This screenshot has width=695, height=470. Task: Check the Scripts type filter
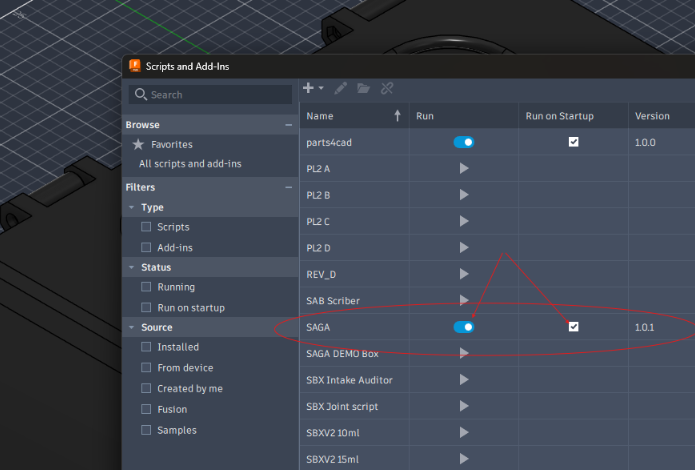point(146,227)
